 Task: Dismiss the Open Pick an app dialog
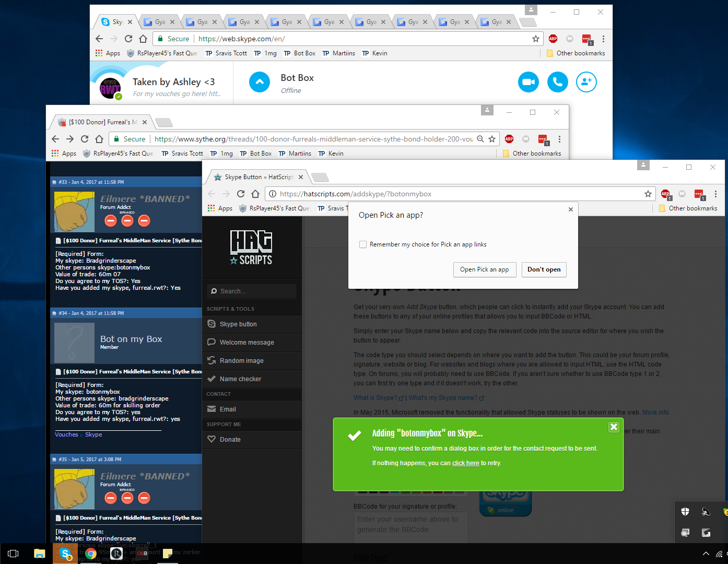click(571, 209)
